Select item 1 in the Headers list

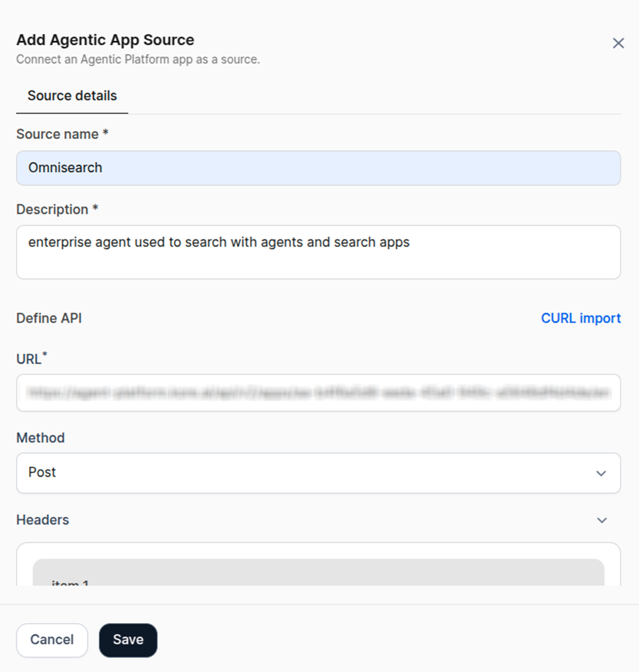(x=70, y=581)
